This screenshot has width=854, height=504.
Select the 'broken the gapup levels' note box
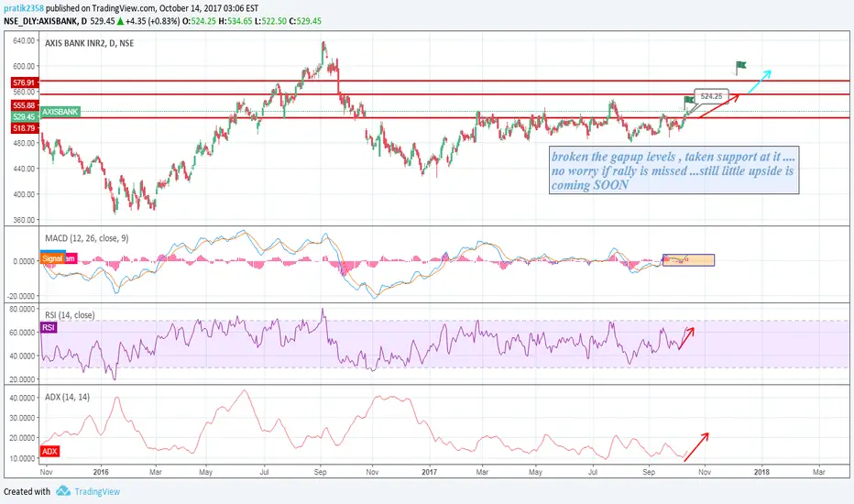pos(673,170)
